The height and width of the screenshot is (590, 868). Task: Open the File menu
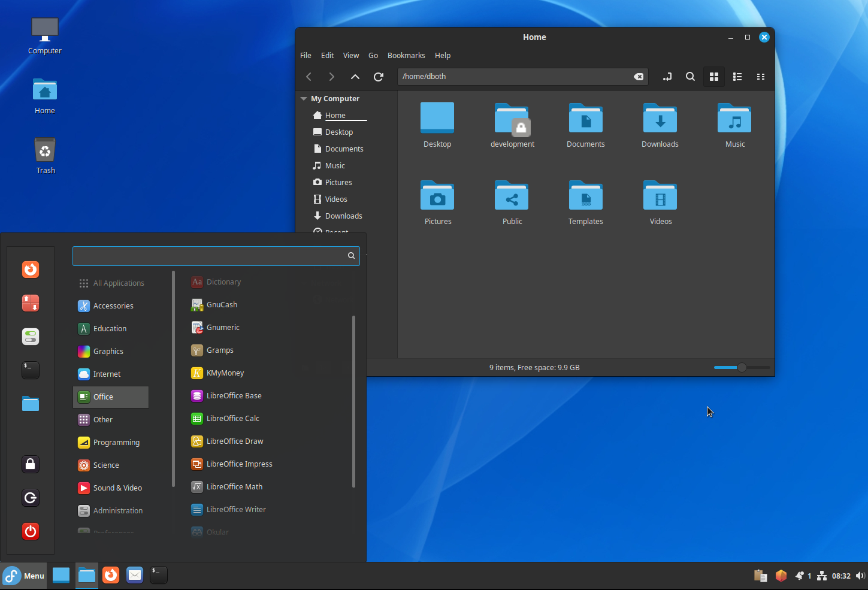(306, 55)
